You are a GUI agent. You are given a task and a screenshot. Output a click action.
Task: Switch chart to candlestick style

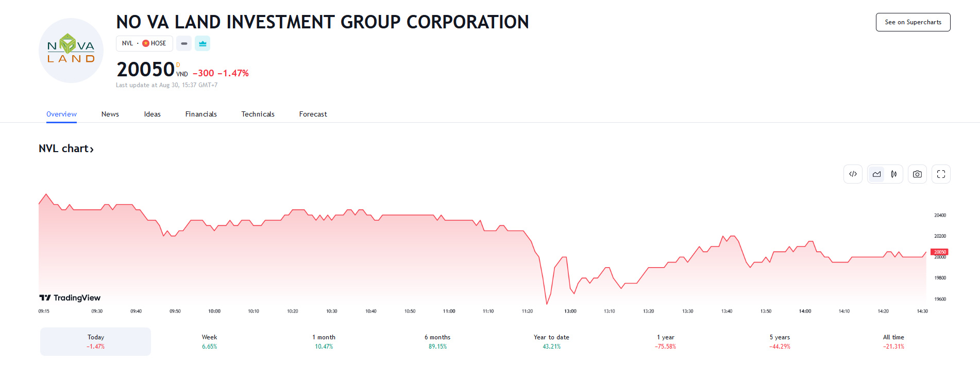(x=894, y=174)
